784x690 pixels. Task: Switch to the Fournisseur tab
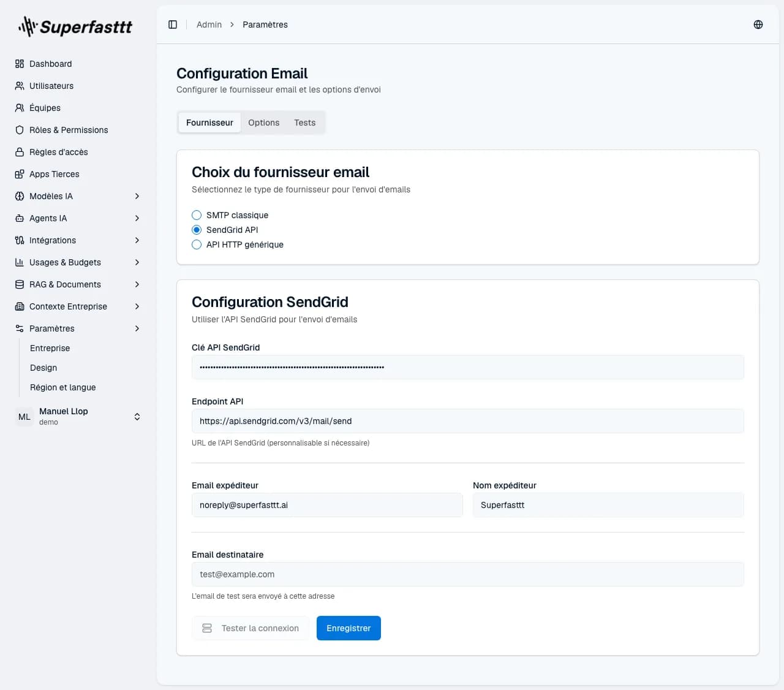click(x=209, y=123)
